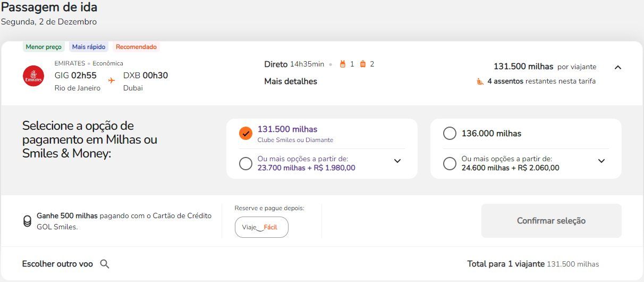Viewport: 644px width, 282px height.
Task: Click the Recomendado tag
Action: tap(136, 47)
